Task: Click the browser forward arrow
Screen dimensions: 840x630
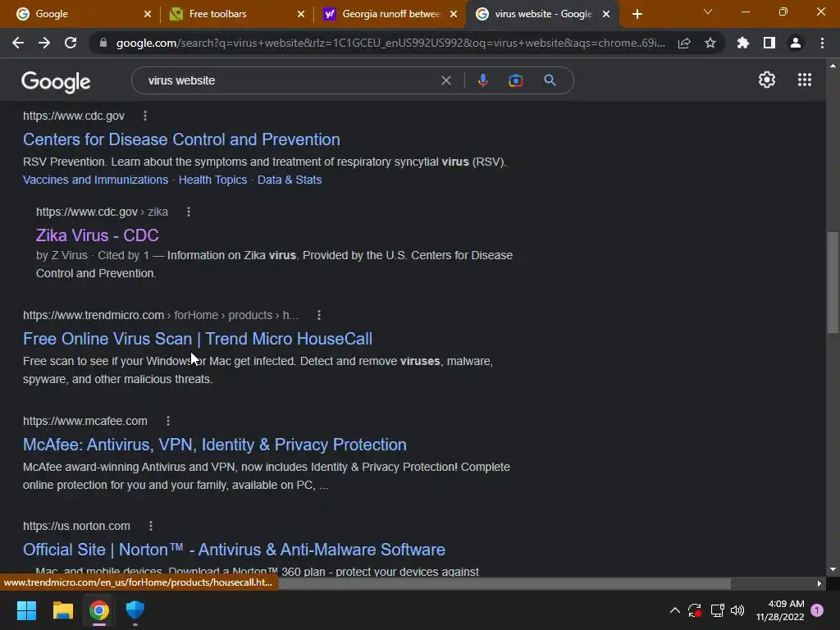Action: pos(44,43)
